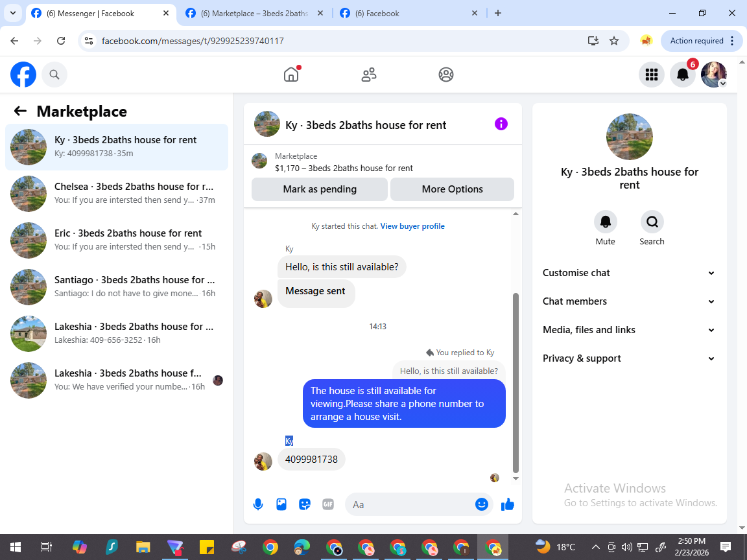Screen dimensions: 747x560
Task: Open the Chelsea conversation
Action: (117, 193)
